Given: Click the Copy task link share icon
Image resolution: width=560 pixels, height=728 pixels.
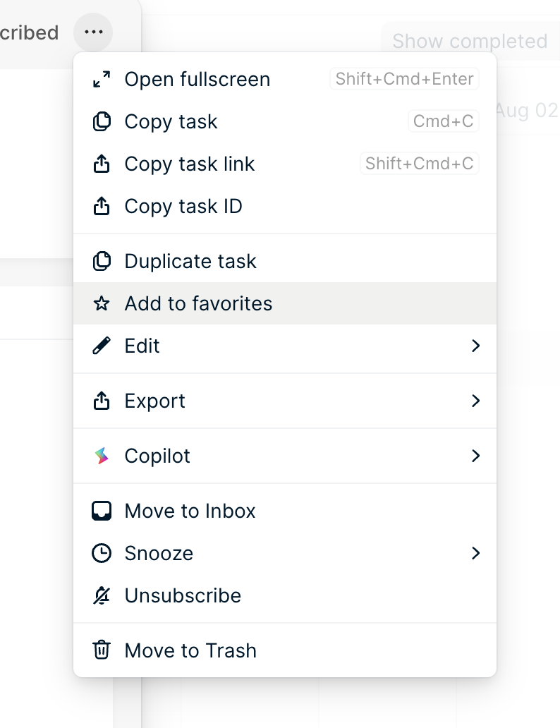Looking at the screenshot, I should pyautogui.click(x=102, y=163).
